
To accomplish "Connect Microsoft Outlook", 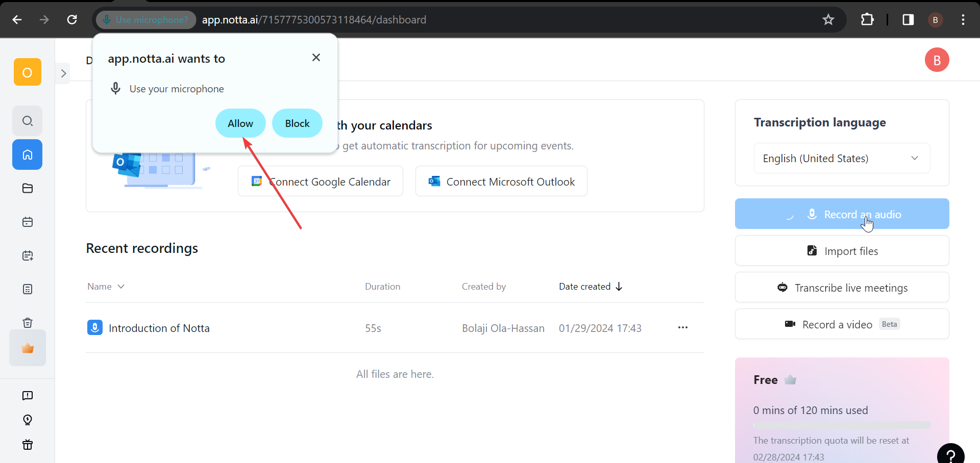I will coord(501,181).
